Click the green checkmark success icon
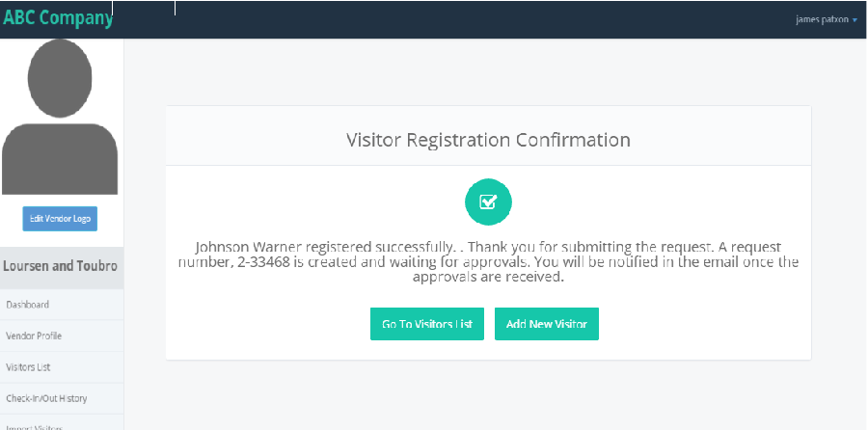This screenshot has width=868, height=430. (x=488, y=202)
